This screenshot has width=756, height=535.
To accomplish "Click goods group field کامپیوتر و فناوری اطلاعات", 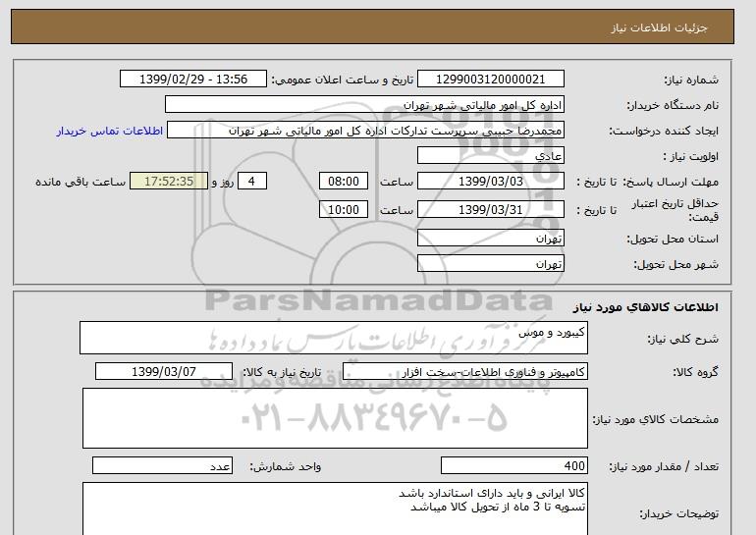I will coord(465,372).
